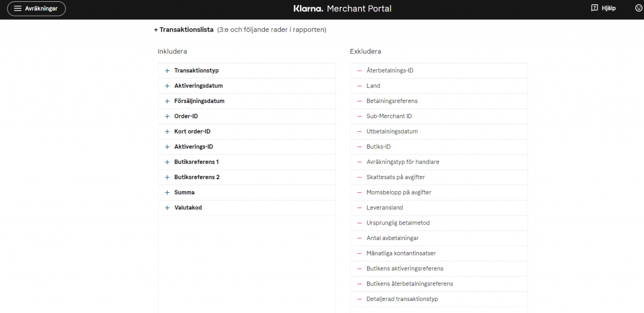Select the Betalningsreferens row in Exkludera
644x313 pixels.
click(x=438, y=101)
